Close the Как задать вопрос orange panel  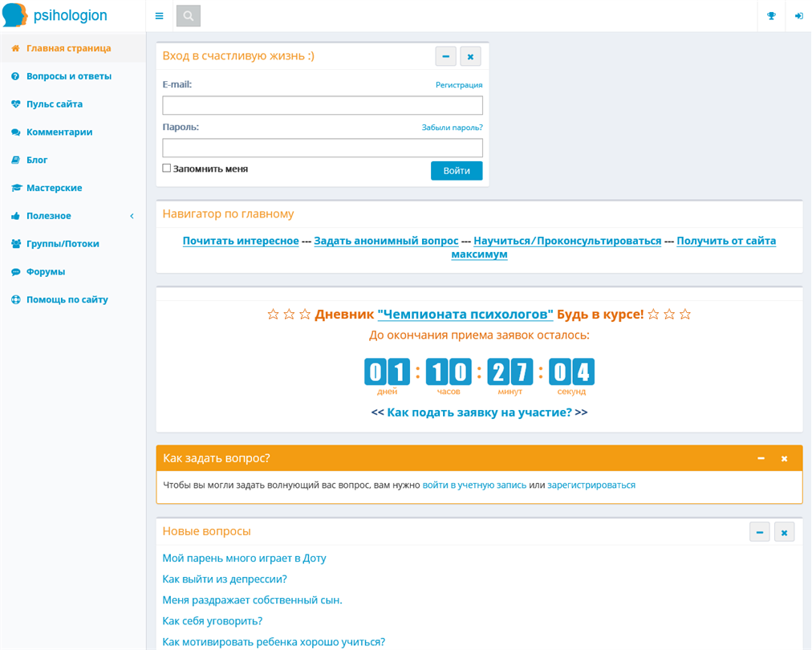(x=784, y=458)
